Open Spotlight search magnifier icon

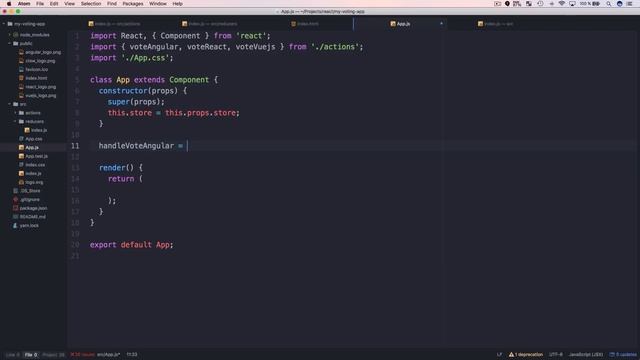pos(609,4)
